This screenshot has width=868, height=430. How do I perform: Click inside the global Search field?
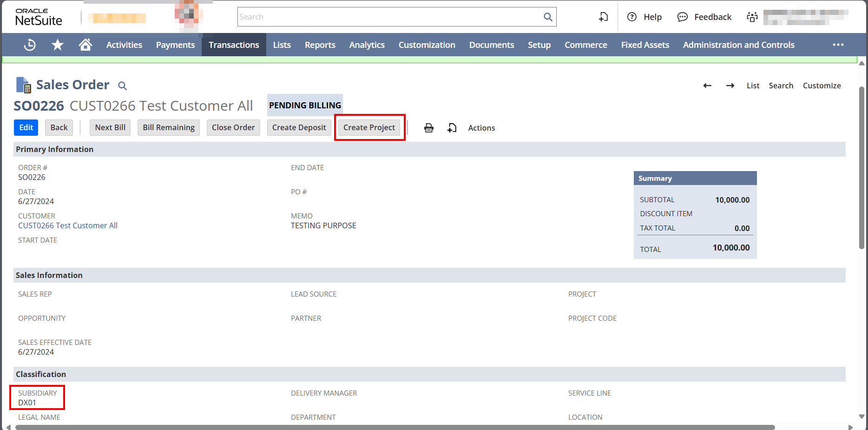click(389, 17)
